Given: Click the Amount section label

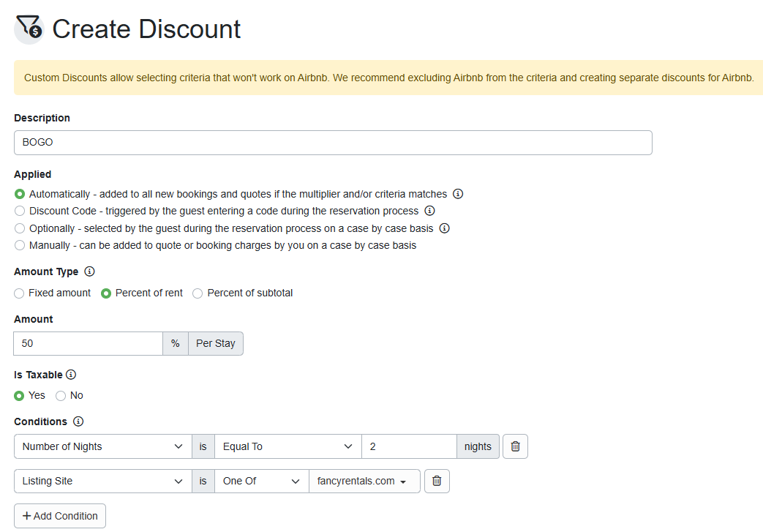Looking at the screenshot, I should (34, 319).
